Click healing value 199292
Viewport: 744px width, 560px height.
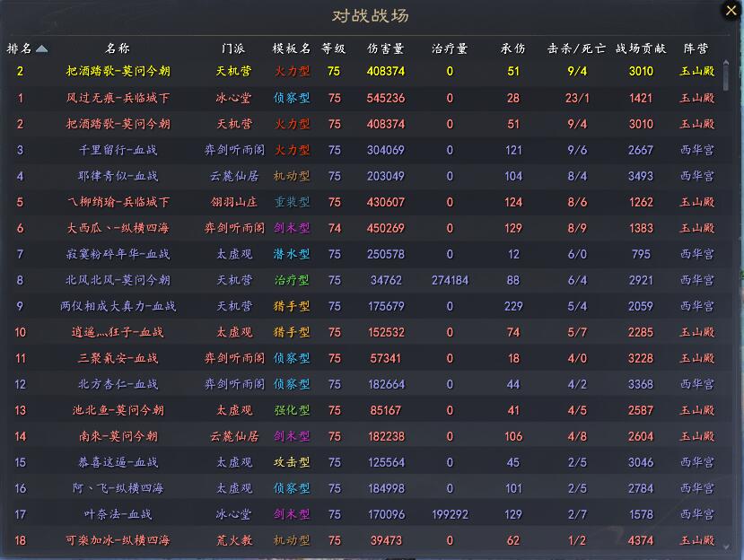tap(450, 514)
